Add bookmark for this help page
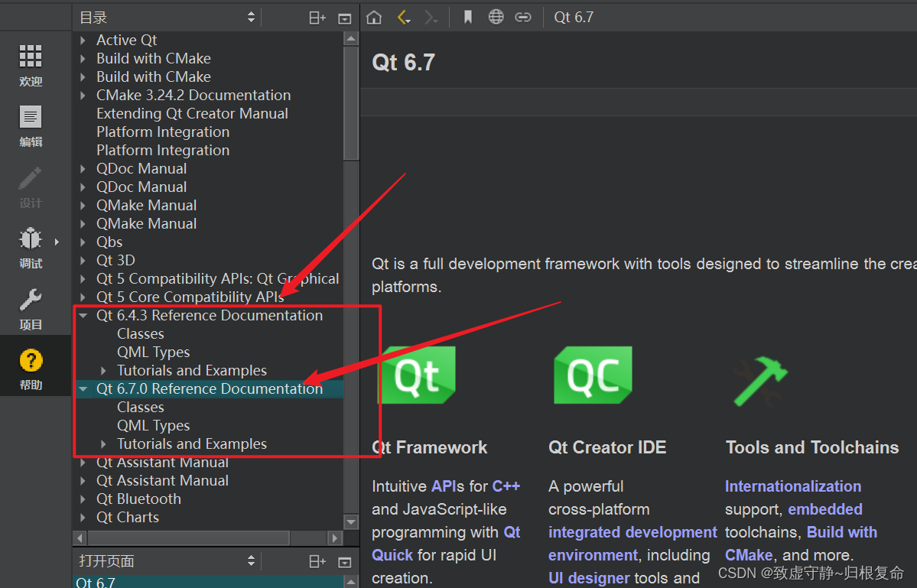Viewport: 917px width, 588px height. pos(468,18)
